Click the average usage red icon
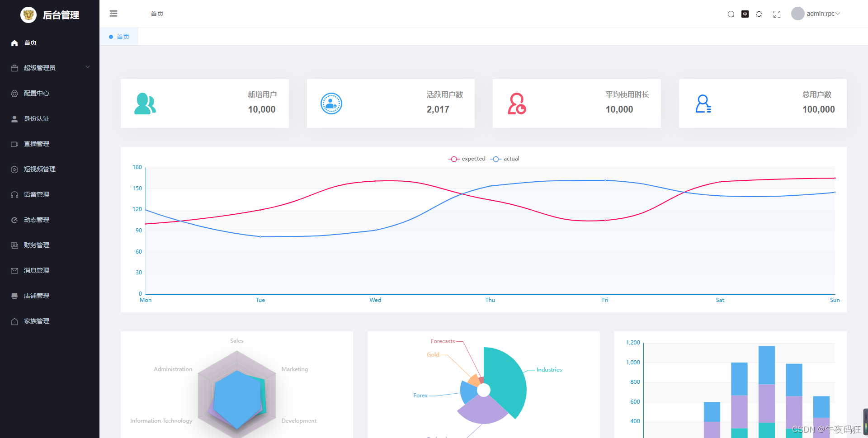 point(517,104)
